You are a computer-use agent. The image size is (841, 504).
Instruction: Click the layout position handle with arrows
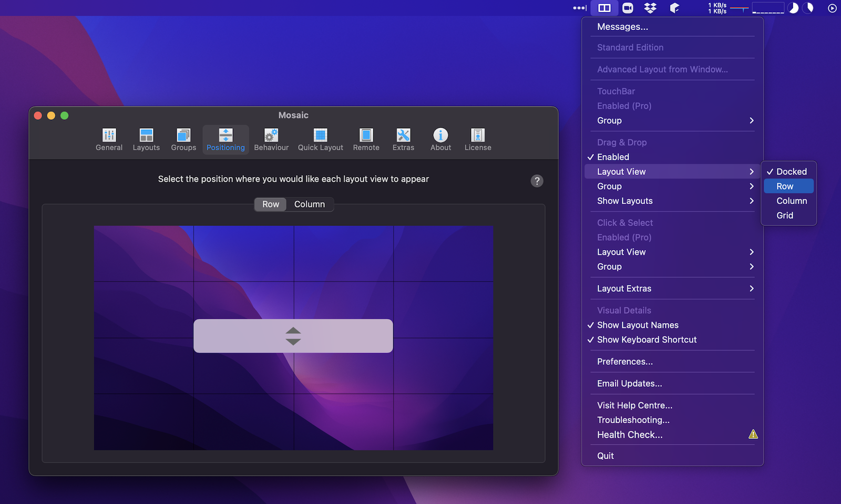coord(293,336)
